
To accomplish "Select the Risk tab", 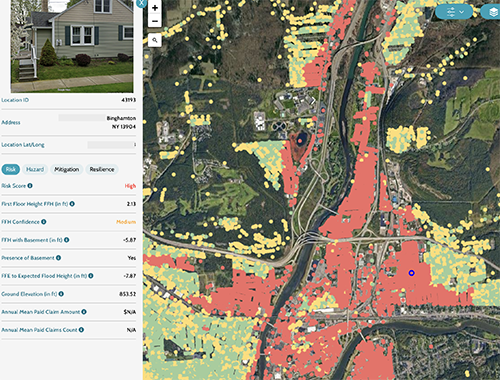I will [11, 169].
